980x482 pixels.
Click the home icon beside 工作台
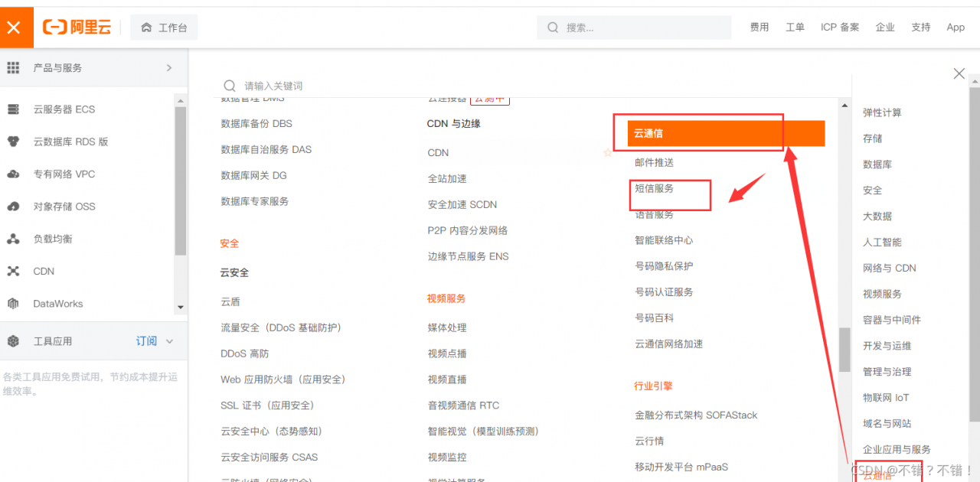pyautogui.click(x=146, y=28)
